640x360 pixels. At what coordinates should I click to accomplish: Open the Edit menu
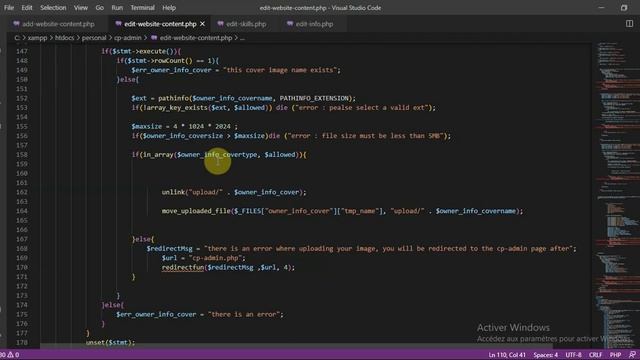(27, 8)
